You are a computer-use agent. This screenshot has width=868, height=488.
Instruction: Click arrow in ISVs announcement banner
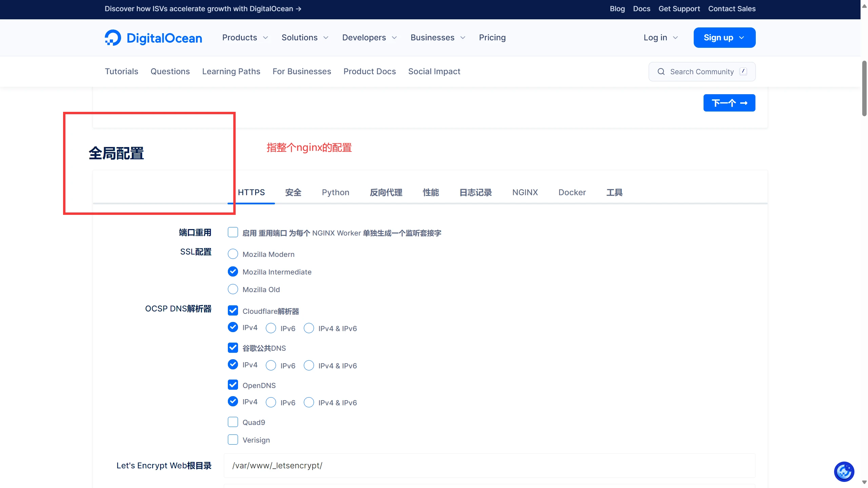click(x=299, y=9)
